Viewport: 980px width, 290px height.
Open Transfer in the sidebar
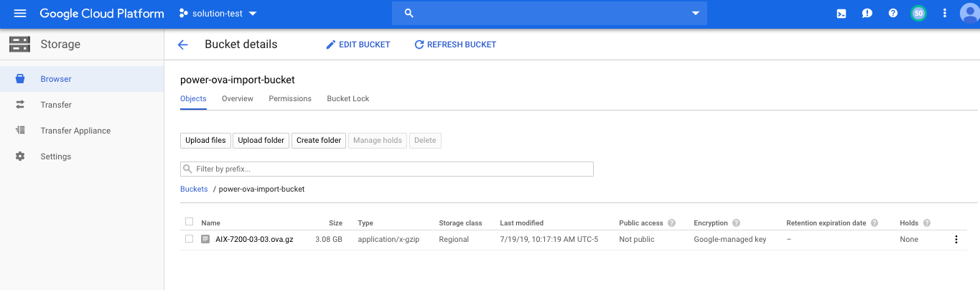click(x=82, y=105)
